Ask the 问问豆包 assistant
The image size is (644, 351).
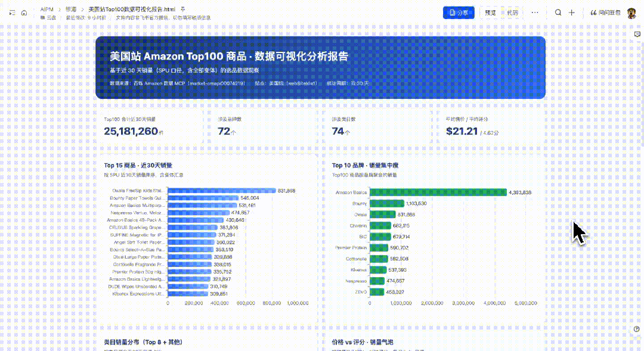tap(605, 13)
